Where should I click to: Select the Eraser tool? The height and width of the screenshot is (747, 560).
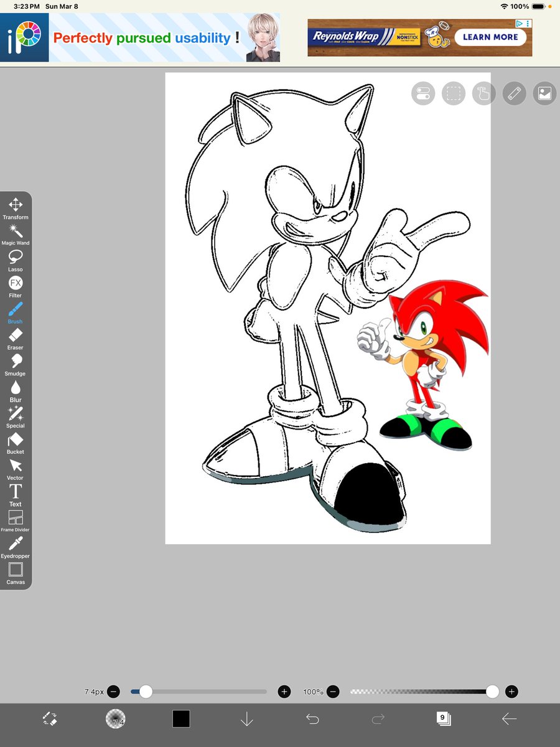tap(16, 339)
